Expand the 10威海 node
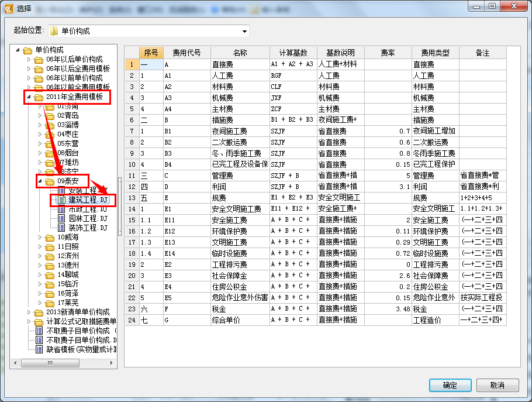Viewport: 532px width, 402px height. point(40,237)
